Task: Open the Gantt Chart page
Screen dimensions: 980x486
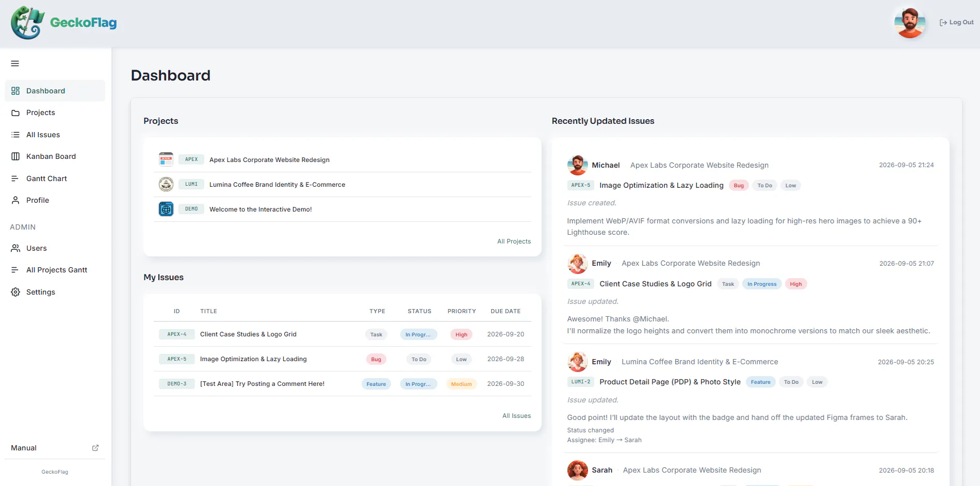Action: click(x=55, y=179)
